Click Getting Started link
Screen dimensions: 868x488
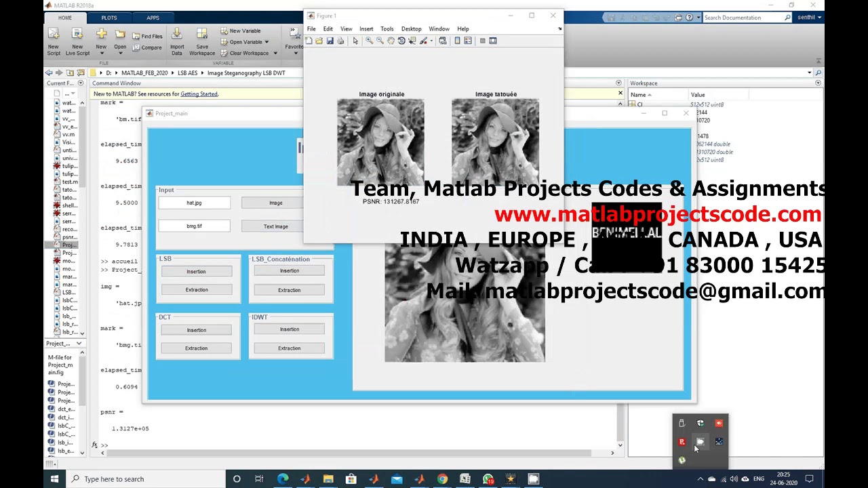(199, 94)
